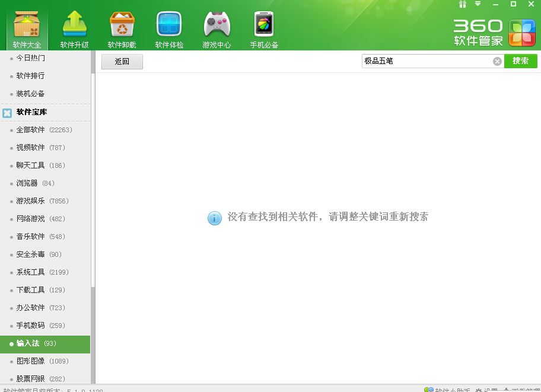Open the main menu arrow in title bar
Image resolution: width=541 pixels, height=392 pixels.
[x=476, y=5]
